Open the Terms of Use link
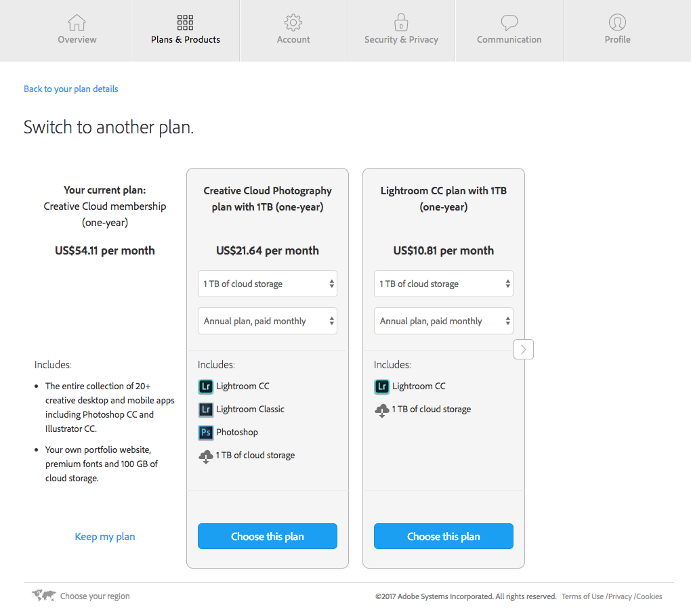 (x=582, y=596)
